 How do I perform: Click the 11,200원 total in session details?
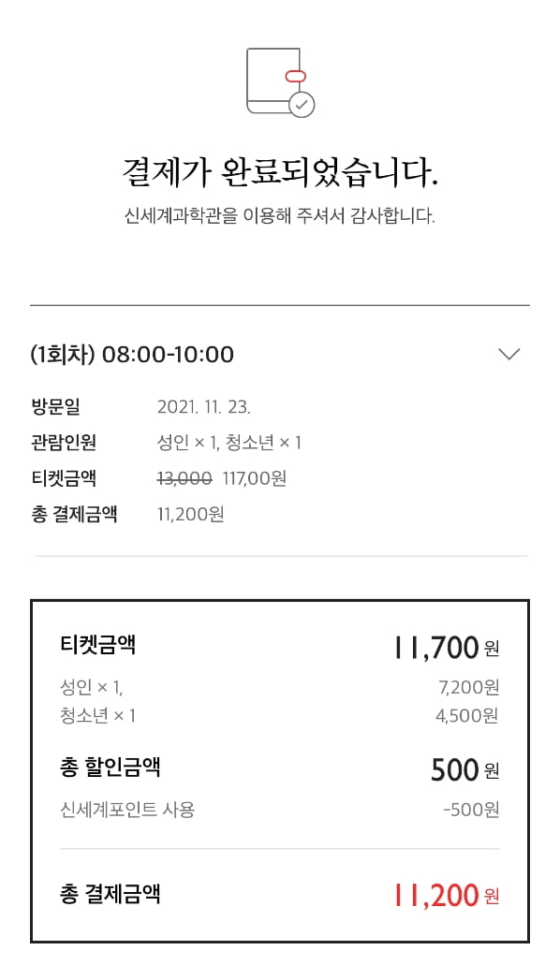[x=191, y=515]
